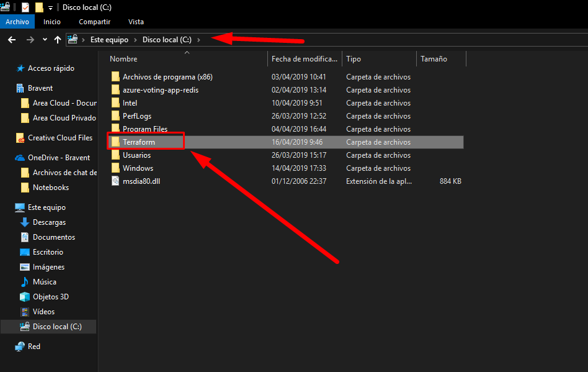Switch to the Inicio ribbon tab
Image resolution: width=588 pixels, height=372 pixels.
51,22
